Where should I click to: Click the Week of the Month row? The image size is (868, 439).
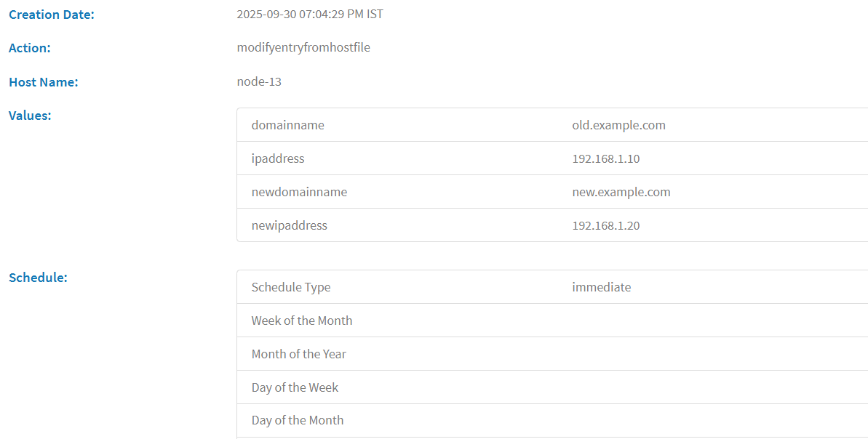point(302,321)
